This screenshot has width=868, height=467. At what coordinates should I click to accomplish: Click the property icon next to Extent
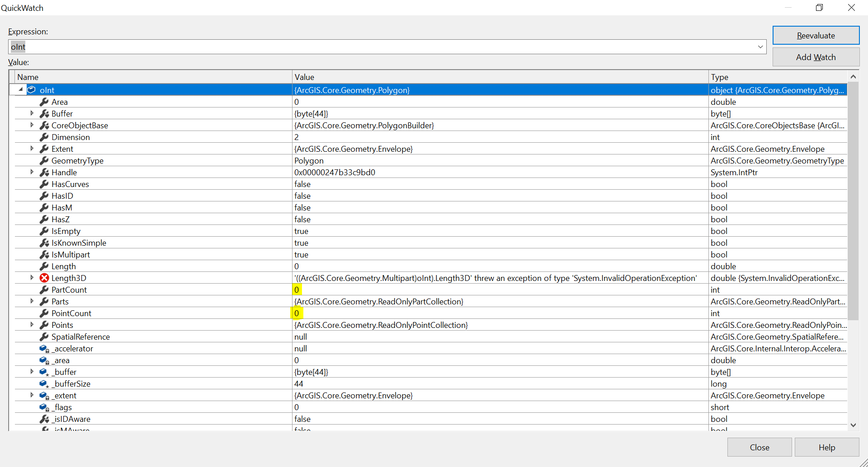pyautogui.click(x=44, y=149)
